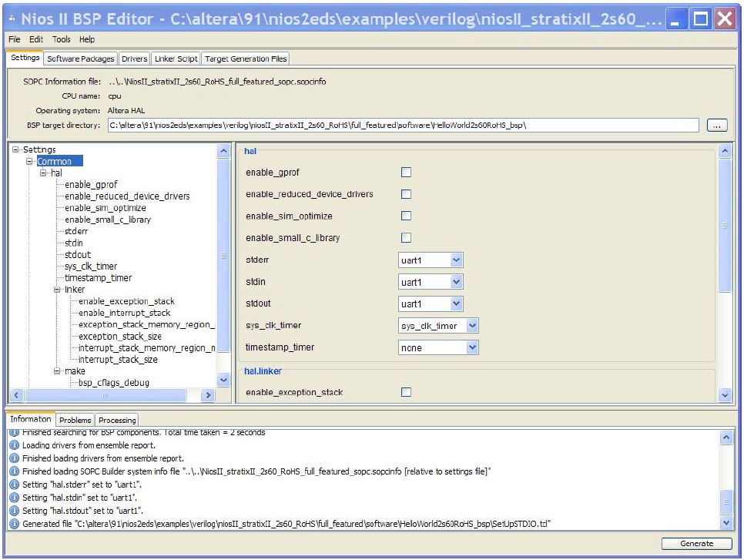
Task: Open the File menu
Action: (x=14, y=39)
